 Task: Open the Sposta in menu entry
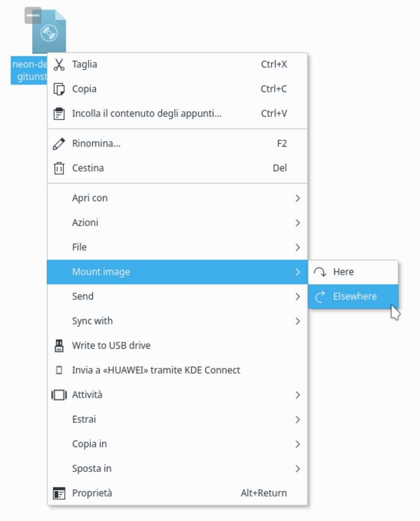click(92, 469)
